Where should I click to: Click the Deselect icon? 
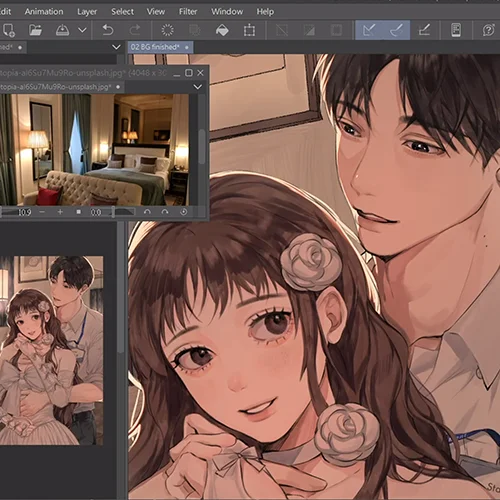coord(282,30)
